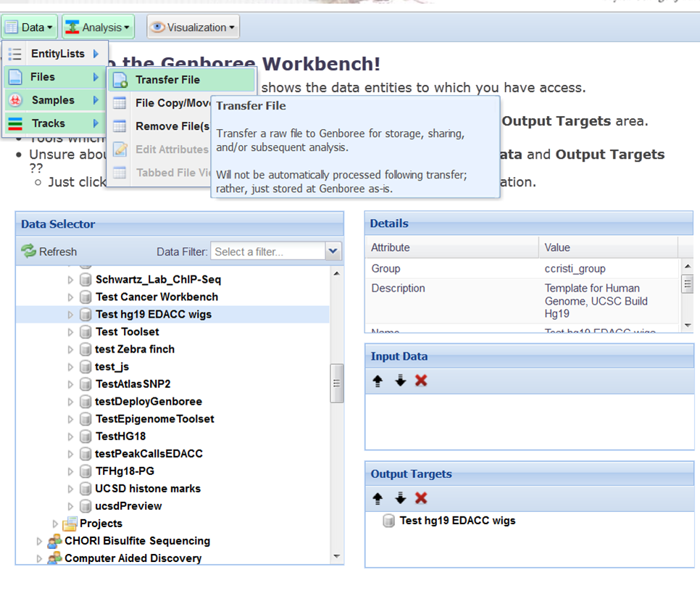Select Transfer File menu item
The image size is (700, 599).
coord(167,80)
